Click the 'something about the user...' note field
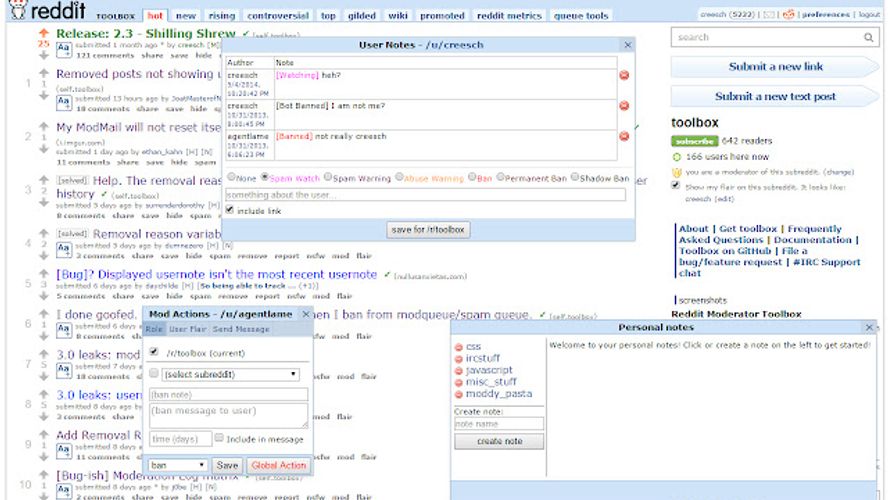888x500 pixels. coord(426,195)
